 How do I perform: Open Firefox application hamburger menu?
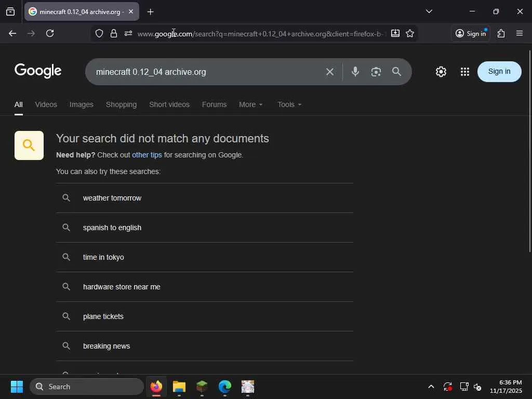[520, 33]
